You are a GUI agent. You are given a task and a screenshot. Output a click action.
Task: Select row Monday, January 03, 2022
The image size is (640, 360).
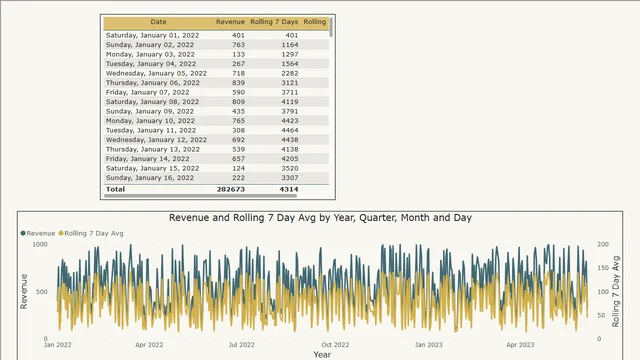tap(216, 54)
